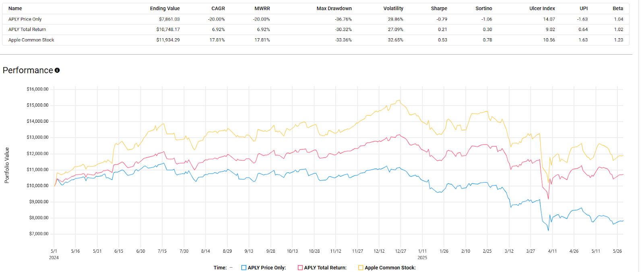Toggle Apple Common Stock legend swatch
The width and height of the screenshot is (644, 272).
point(361,268)
